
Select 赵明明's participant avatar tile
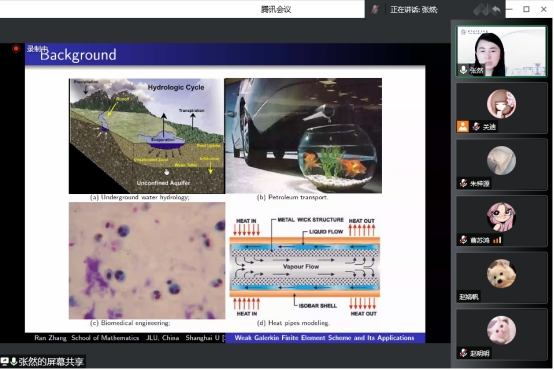coord(501,334)
